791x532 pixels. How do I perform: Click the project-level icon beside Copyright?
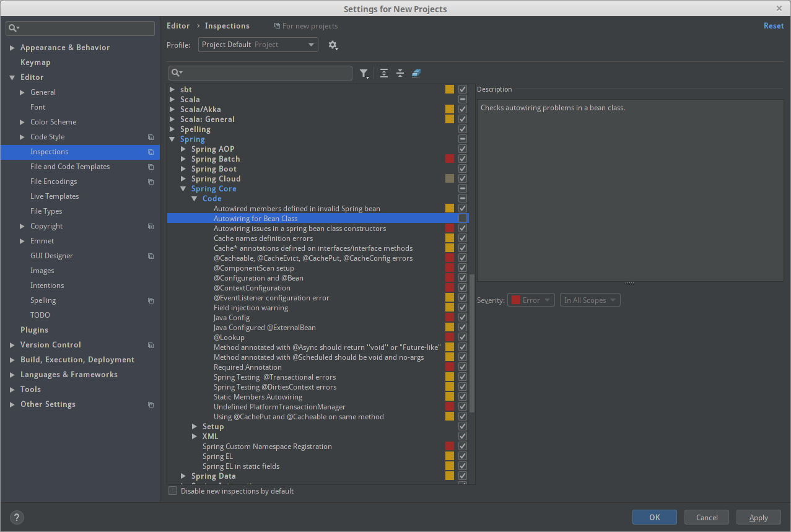pyautogui.click(x=151, y=226)
